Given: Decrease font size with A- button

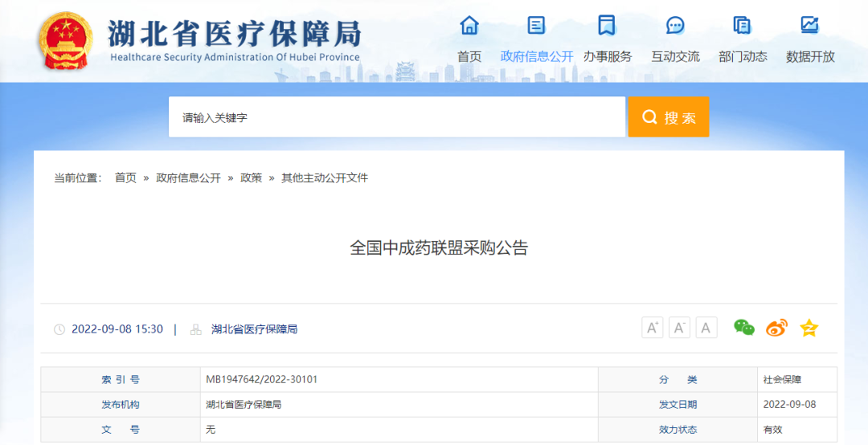Looking at the screenshot, I should (x=679, y=328).
